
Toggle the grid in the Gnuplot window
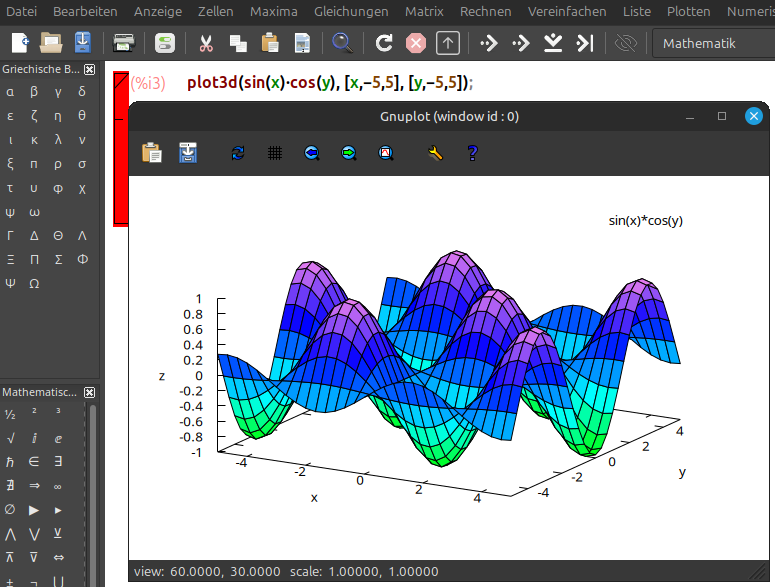[274, 153]
